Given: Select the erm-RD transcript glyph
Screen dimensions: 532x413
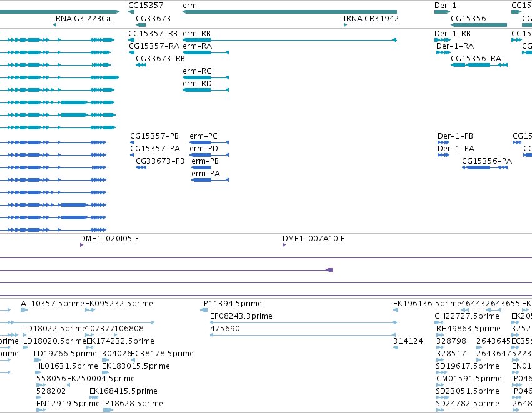Looking at the screenshot, I should pyautogui.click(x=206, y=90).
